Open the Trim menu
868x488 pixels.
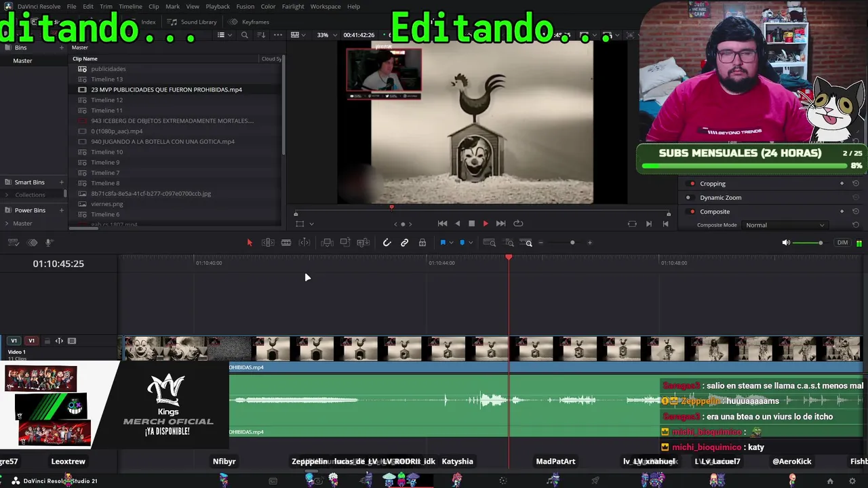106,7
